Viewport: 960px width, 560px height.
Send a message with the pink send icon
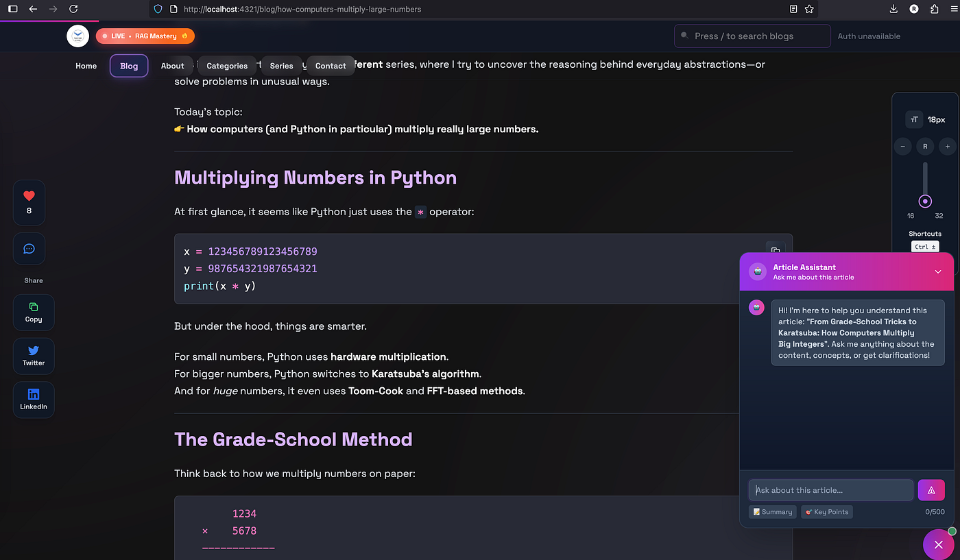point(931,489)
